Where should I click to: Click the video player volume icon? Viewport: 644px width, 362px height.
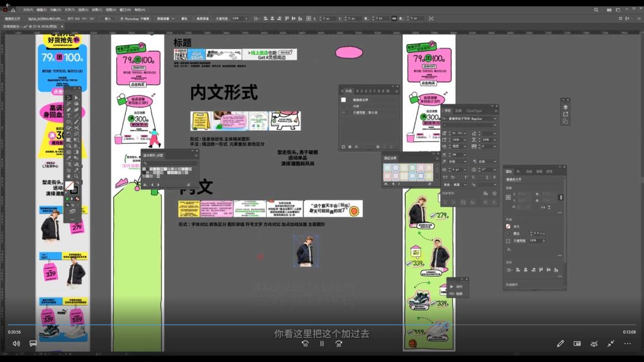point(16,344)
